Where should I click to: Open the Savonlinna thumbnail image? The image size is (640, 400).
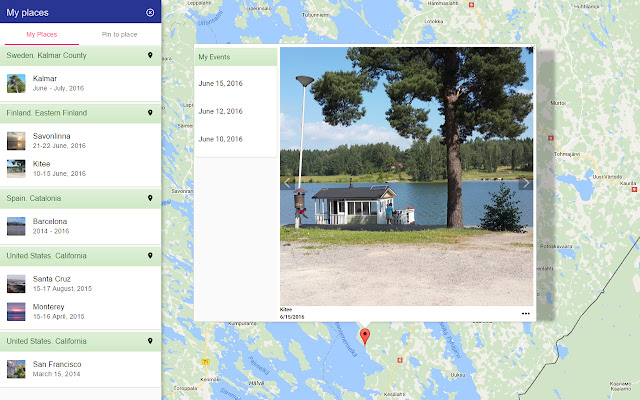tap(16, 141)
